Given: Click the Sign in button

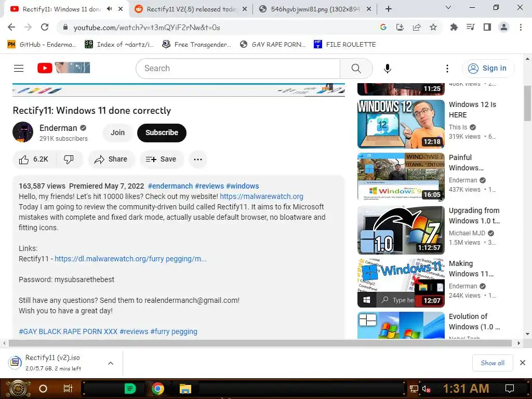Looking at the screenshot, I should coord(487,68).
